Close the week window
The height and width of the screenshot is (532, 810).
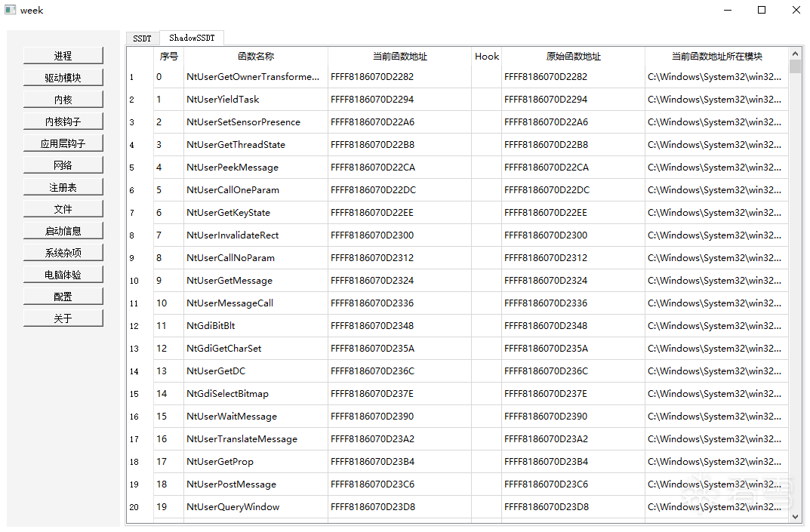(796, 10)
